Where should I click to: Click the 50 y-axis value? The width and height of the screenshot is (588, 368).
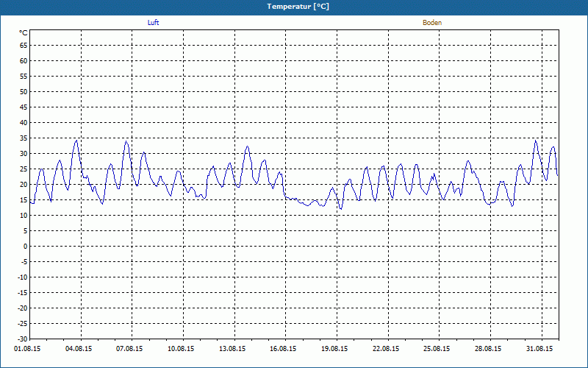click(24, 91)
